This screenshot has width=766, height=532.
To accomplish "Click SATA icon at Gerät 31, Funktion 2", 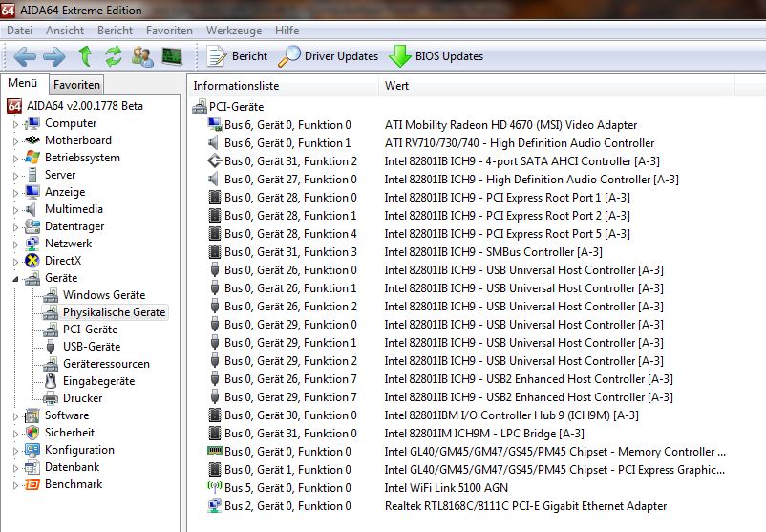I will tap(215, 160).
